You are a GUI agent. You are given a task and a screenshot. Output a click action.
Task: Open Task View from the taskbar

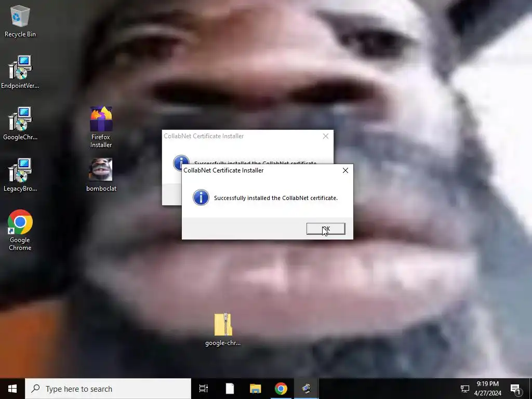[x=204, y=389]
